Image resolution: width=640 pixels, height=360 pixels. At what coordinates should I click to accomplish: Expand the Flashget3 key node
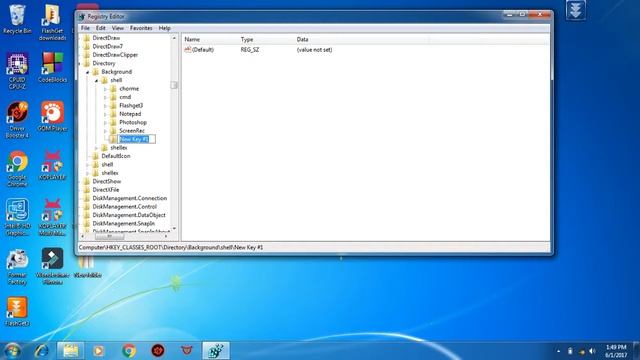tap(105, 106)
